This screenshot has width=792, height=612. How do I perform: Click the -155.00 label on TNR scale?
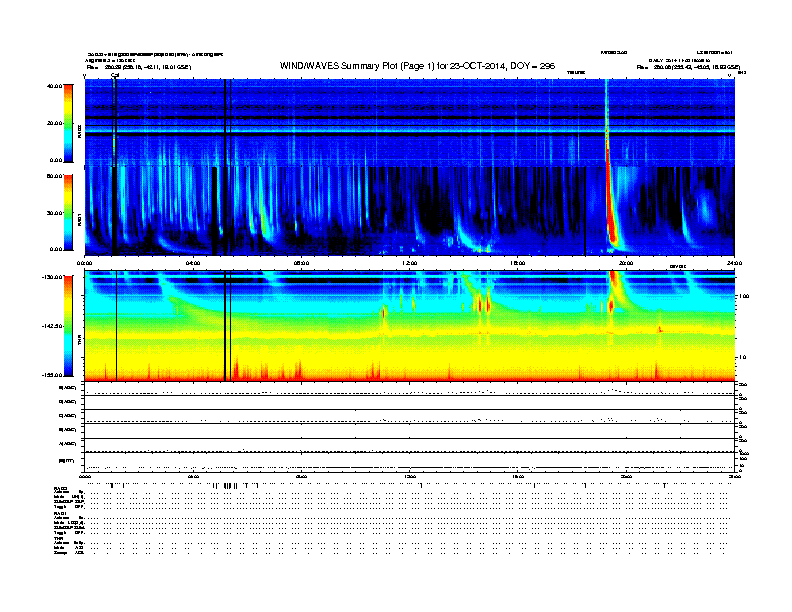52,375
